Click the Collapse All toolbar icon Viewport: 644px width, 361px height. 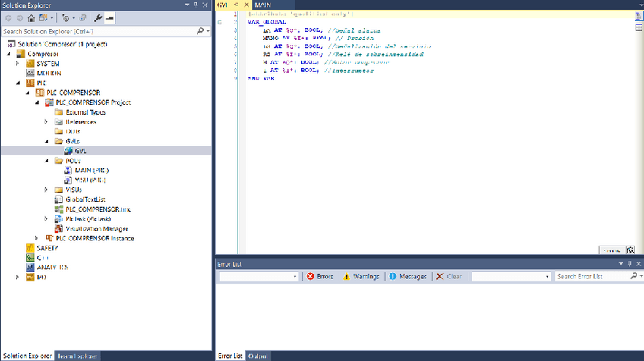(x=83, y=17)
